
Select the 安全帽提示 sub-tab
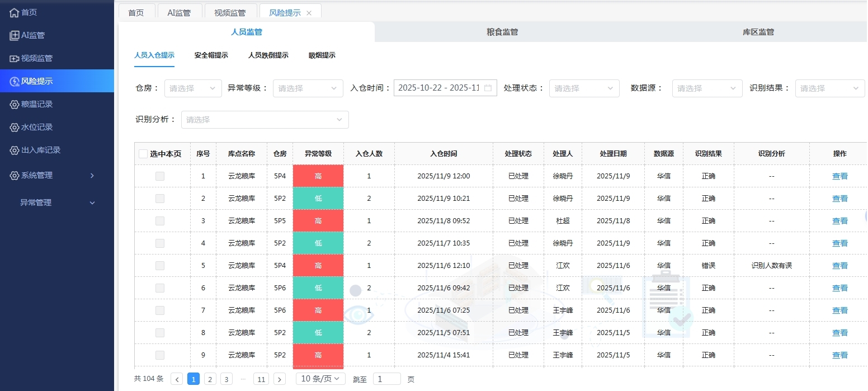coord(211,55)
